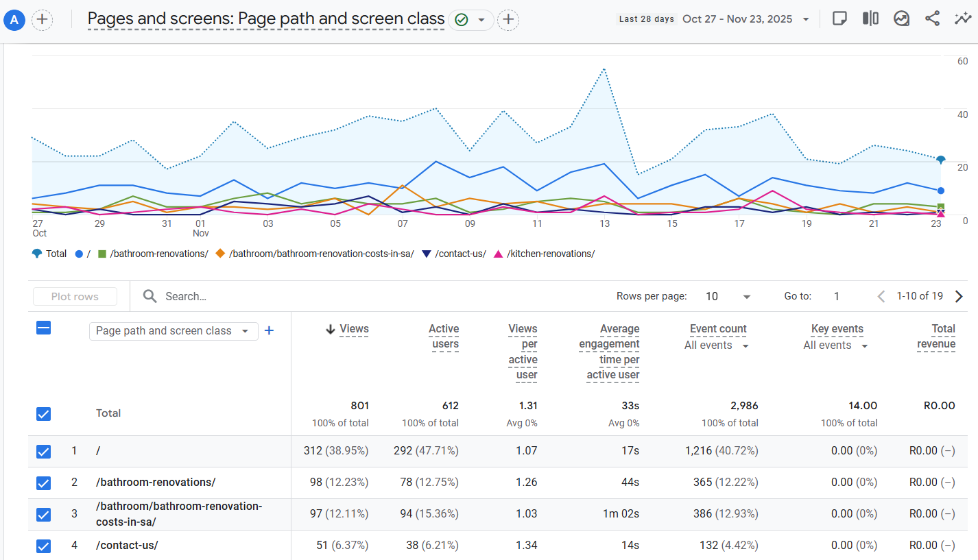Sort by the Views column header
978x560 pixels.
(355, 329)
